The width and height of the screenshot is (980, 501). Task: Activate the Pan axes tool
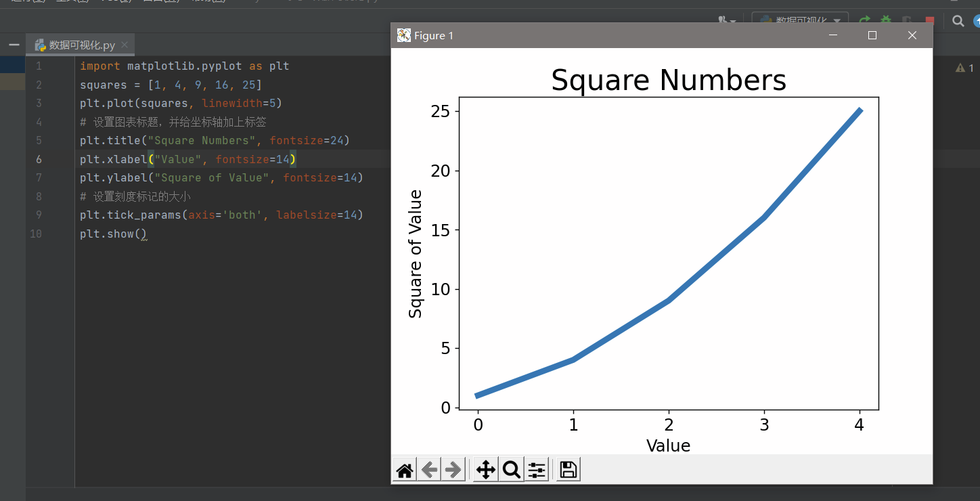pos(486,470)
